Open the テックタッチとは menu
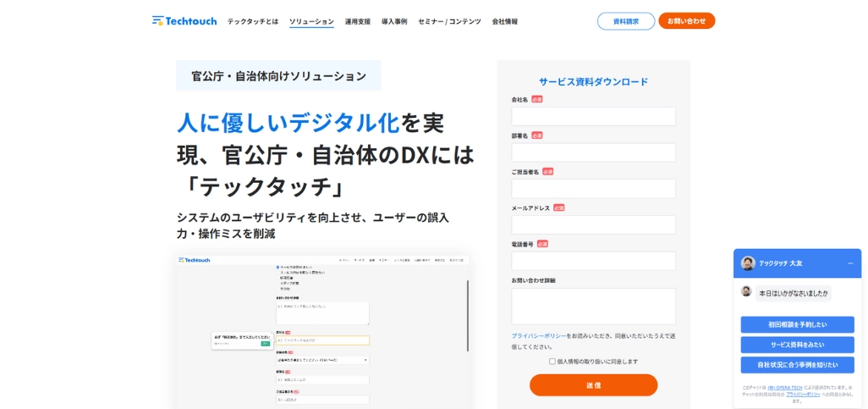868x409 pixels. point(253,22)
